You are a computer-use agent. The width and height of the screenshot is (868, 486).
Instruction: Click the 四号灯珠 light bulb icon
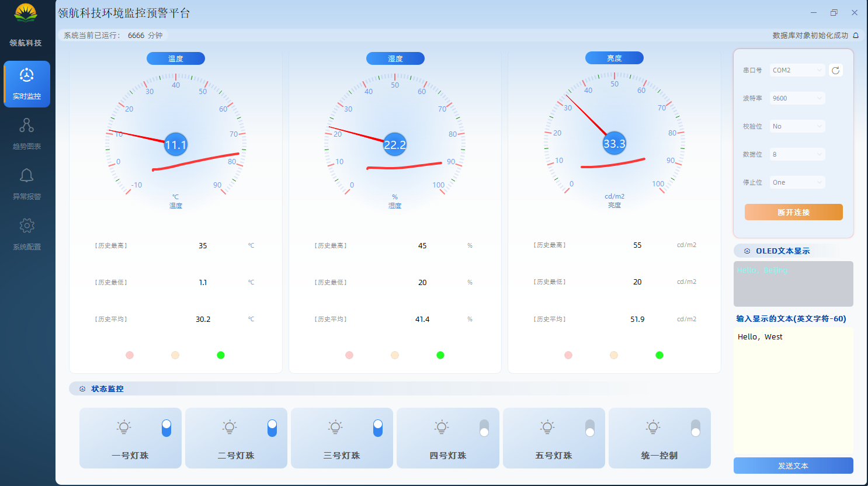442,427
